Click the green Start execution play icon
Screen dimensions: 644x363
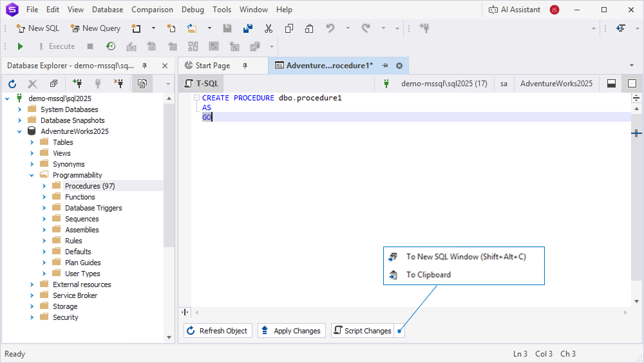click(x=20, y=46)
